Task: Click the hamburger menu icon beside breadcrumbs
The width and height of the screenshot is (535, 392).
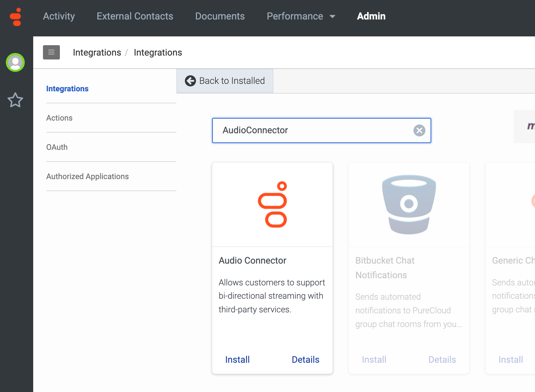Action: pyautogui.click(x=51, y=52)
